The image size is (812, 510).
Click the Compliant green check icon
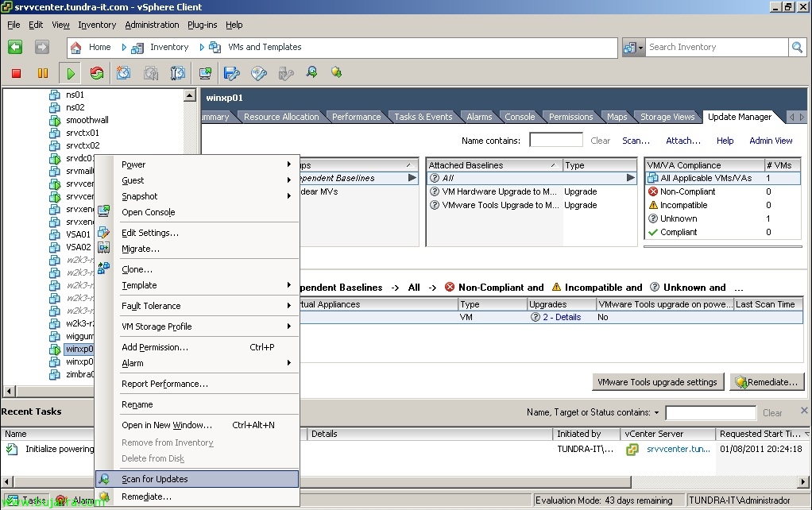click(653, 232)
